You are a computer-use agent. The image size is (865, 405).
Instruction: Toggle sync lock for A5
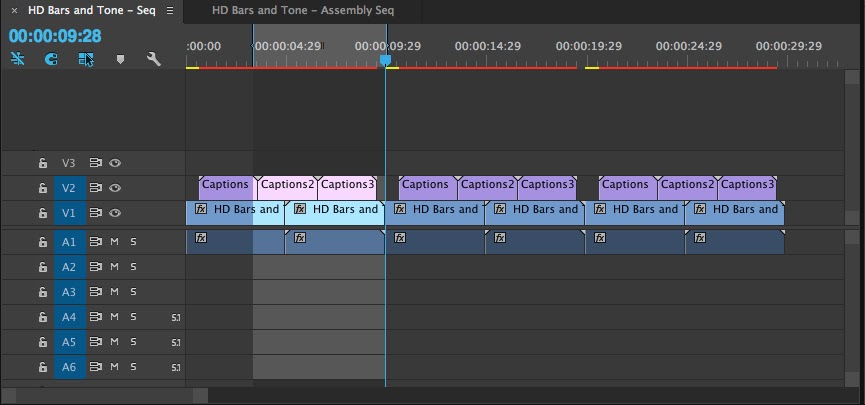[x=96, y=342]
